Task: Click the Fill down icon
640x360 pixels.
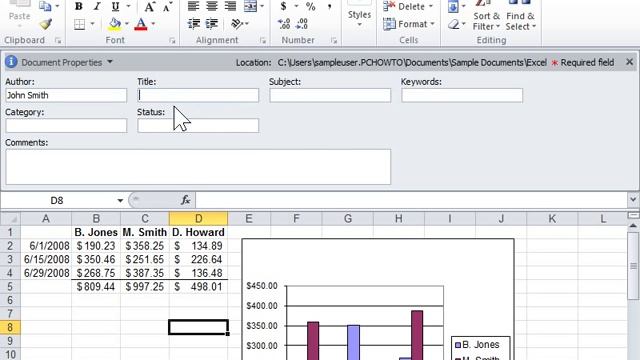Action: click(453, 6)
